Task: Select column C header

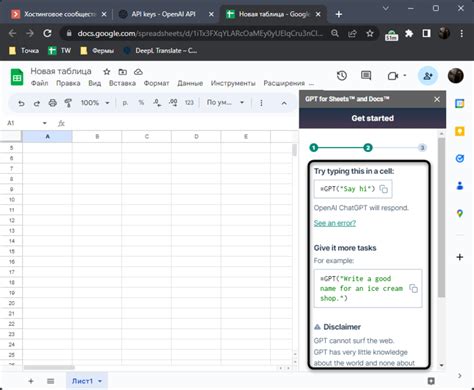Action: 147,136
